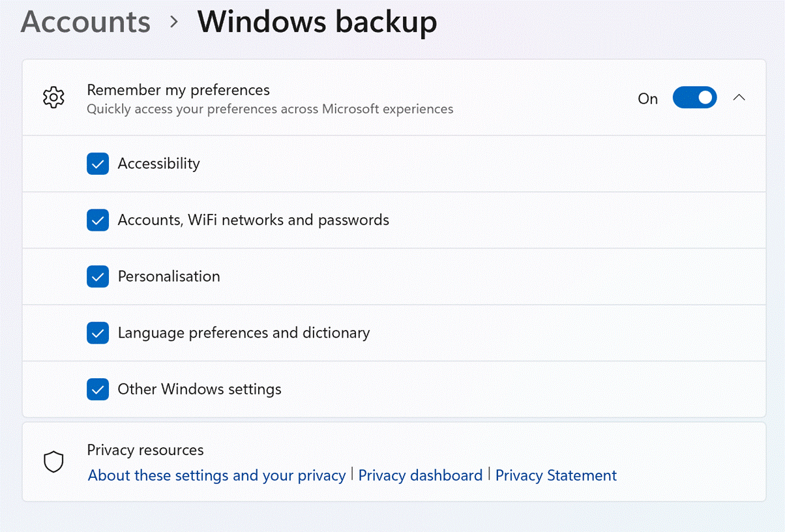Open the Privacy dashboard link
The image size is (785, 532).
[421, 475]
